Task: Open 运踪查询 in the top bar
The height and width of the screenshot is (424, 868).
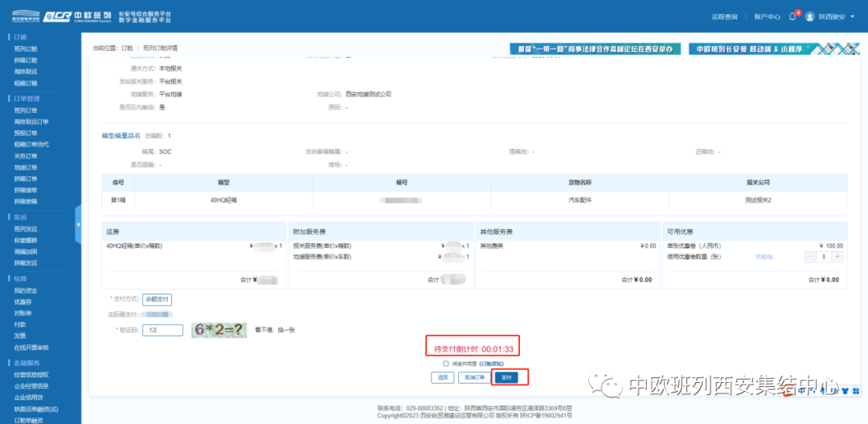Action: click(x=724, y=17)
